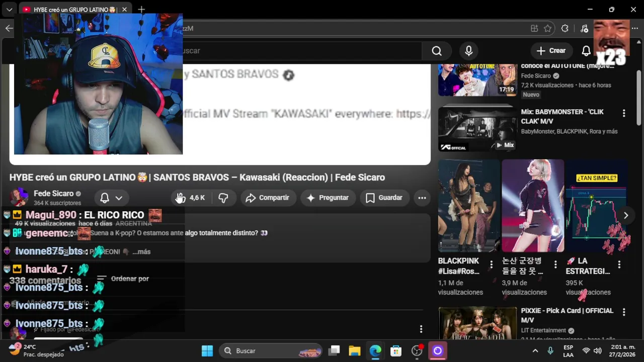Close the HYBE creó un GRUPO LATINO tab
Image resolution: width=644 pixels, height=362 pixels.
[x=124, y=10]
